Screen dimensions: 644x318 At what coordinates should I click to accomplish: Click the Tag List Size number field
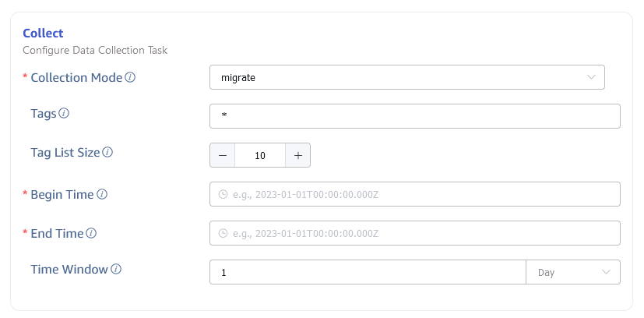coord(260,155)
